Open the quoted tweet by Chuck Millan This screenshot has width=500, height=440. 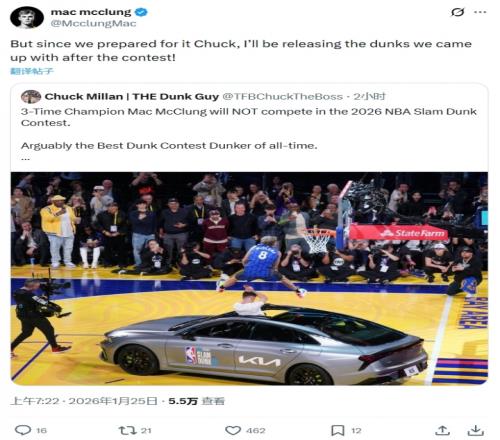coord(249,128)
